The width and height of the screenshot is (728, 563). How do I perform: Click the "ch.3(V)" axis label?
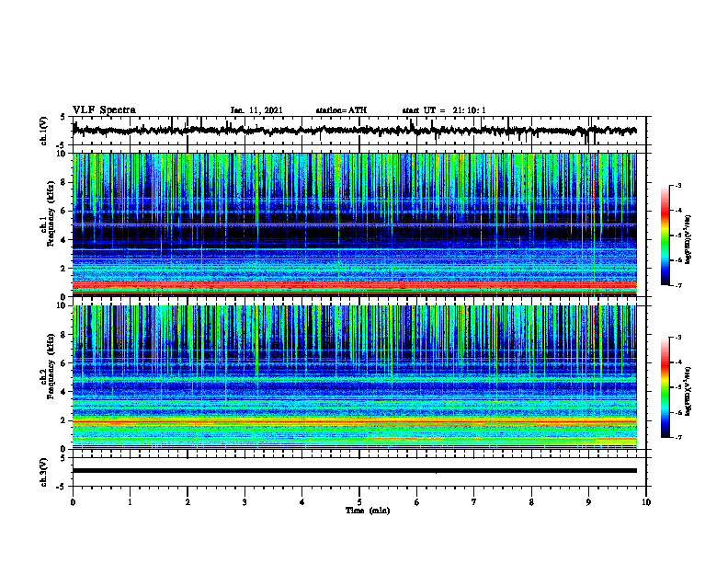coord(44,473)
